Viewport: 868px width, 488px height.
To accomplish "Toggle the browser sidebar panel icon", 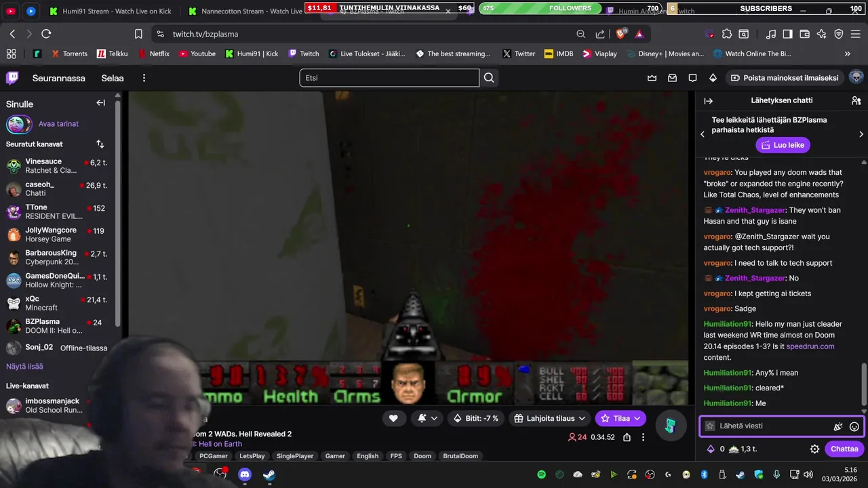I will [x=787, y=34].
